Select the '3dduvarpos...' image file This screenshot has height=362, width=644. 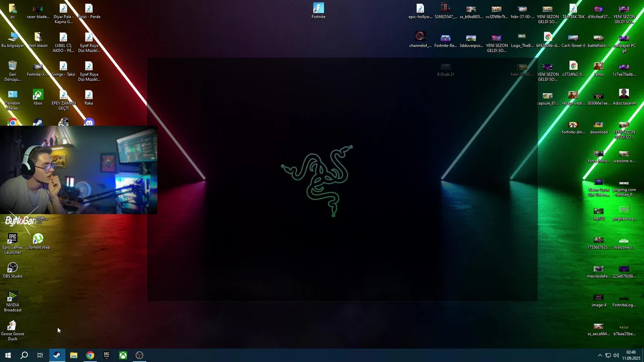pyautogui.click(x=471, y=40)
